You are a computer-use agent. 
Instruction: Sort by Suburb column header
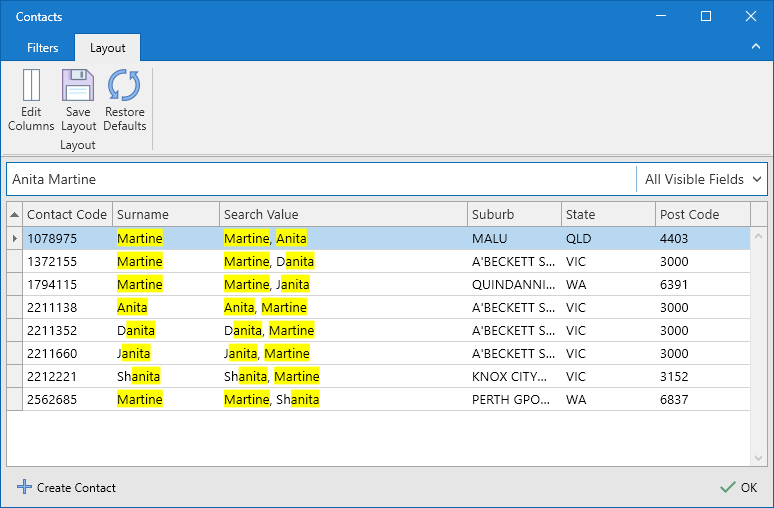[x=514, y=214]
